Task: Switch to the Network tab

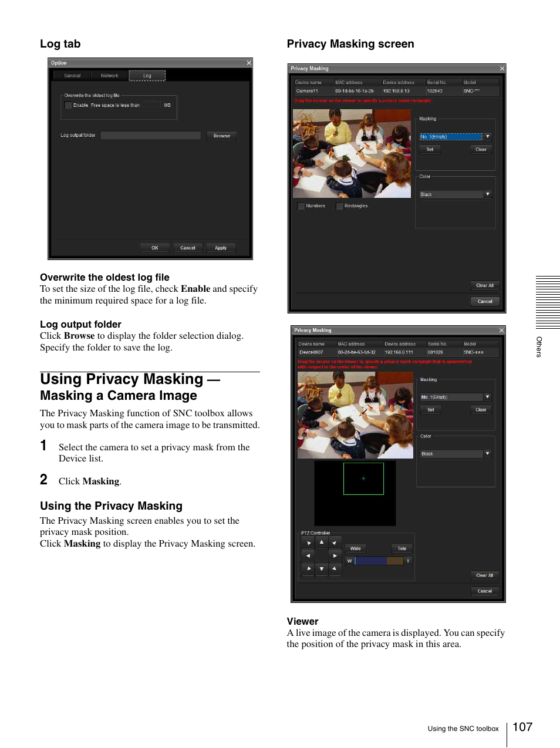Action: coord(109,75)
